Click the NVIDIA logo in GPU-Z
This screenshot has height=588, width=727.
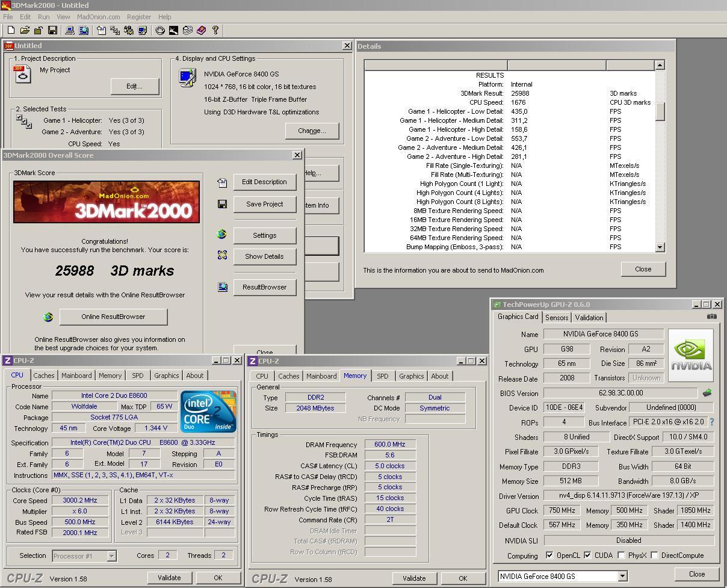[691, 355]
